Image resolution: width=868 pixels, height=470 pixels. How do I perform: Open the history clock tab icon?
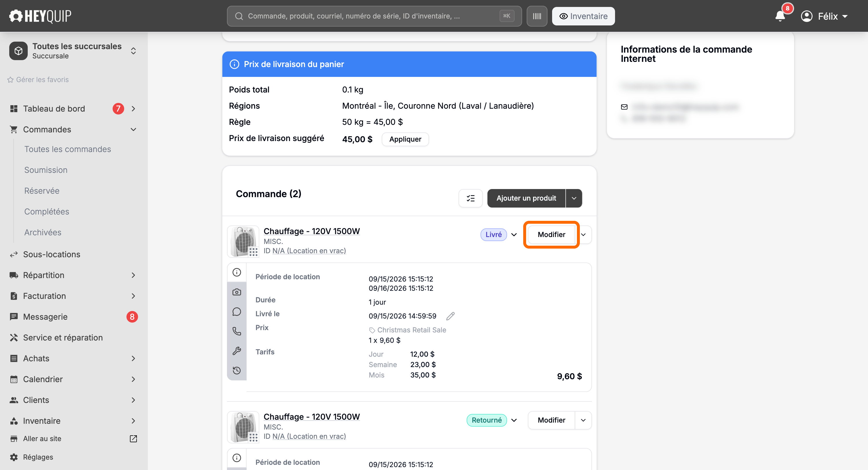tap(237, 371)
